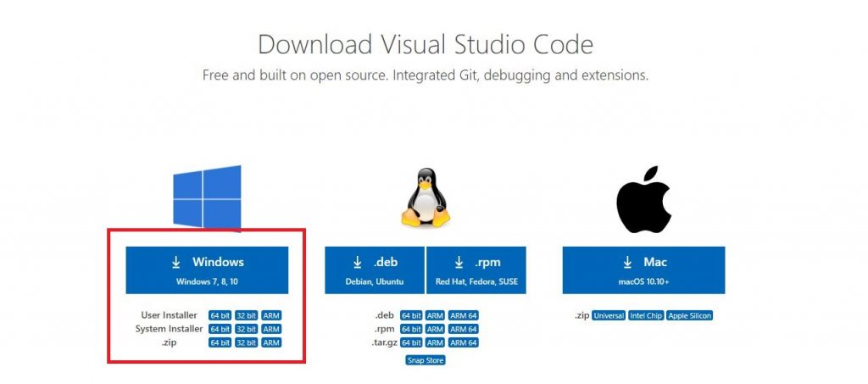Download the Mac .zip Universal build
This screenshot has height=384, width=868.
pyautogui.click(x=609, y=316)
